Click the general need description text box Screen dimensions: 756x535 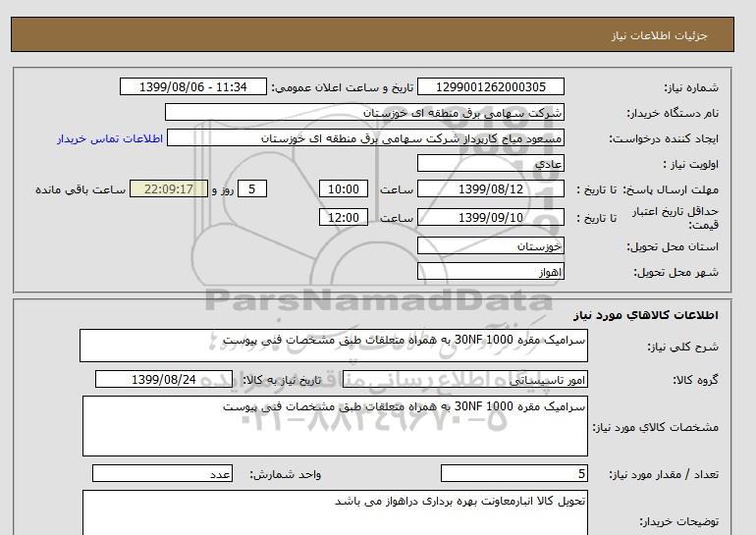pos(333,347)
